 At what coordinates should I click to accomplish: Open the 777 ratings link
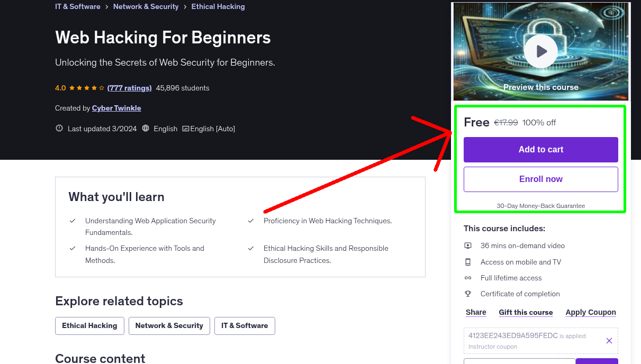(x=129, y=88)
